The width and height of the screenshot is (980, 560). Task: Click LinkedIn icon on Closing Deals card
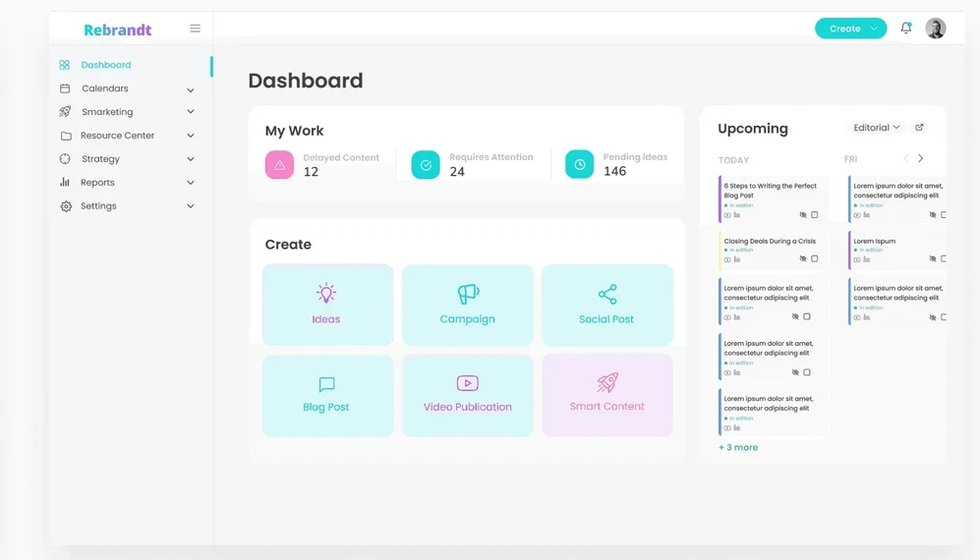click(x=737, y=259)
